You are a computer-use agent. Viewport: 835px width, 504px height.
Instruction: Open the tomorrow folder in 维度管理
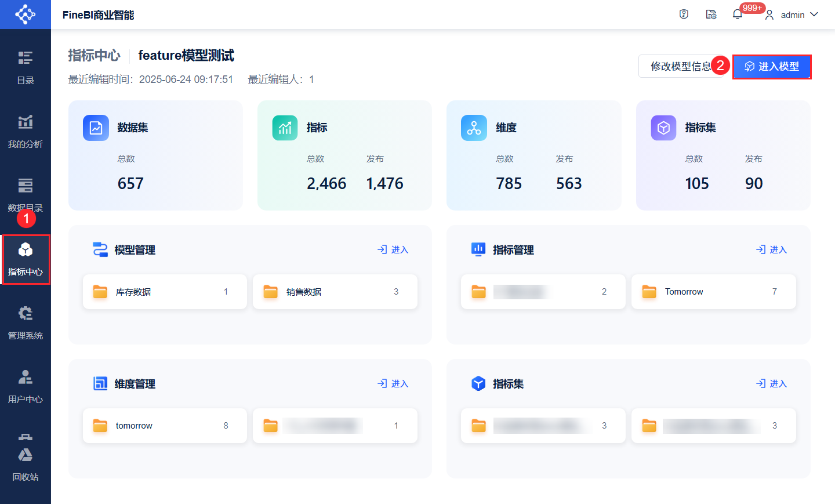(x=165, y=426)
